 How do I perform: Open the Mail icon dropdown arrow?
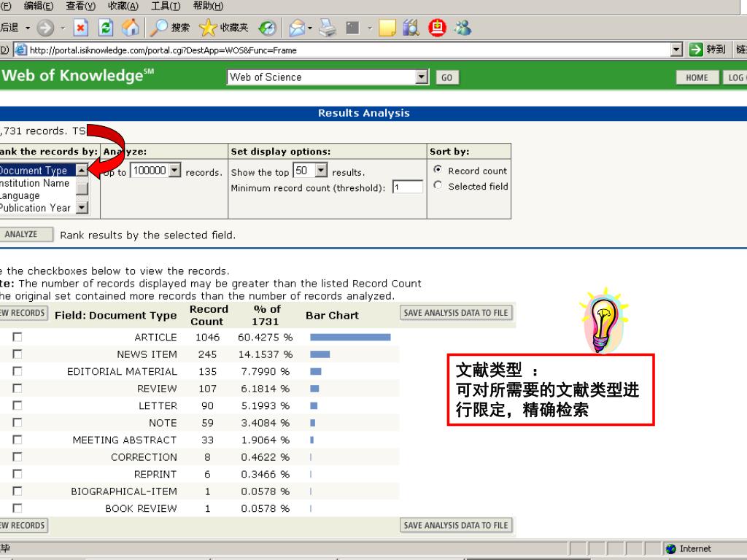pyautogui.click(x=310, y=28)
